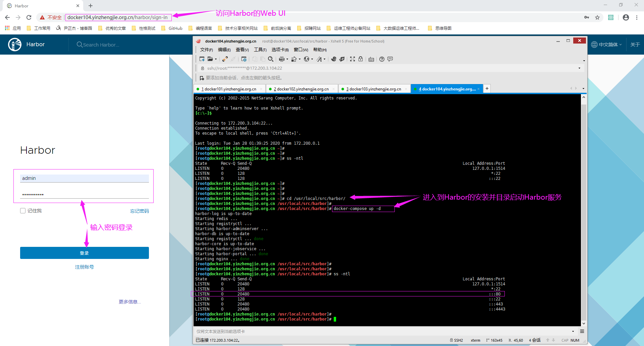The height and width of the screenshot is (346, 644).
Task: Open the Xshell virtual keyboard icon
Action: [371, 59]
